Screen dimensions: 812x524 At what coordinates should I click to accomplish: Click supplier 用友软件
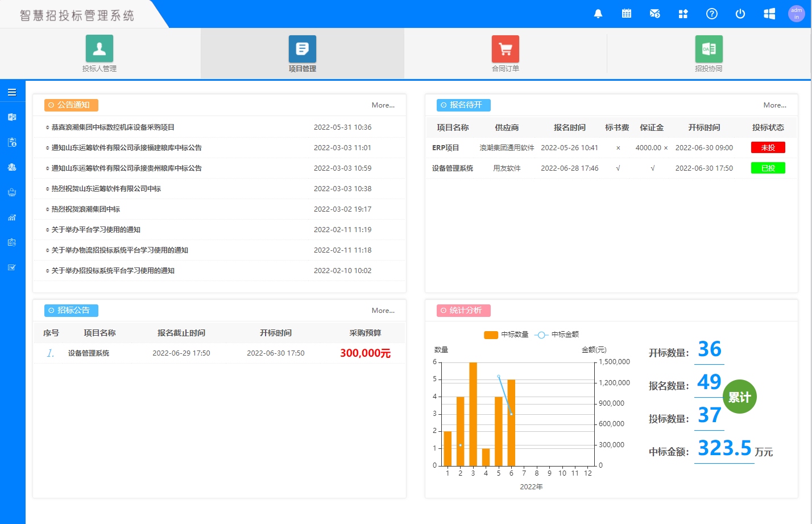point(507,168)
